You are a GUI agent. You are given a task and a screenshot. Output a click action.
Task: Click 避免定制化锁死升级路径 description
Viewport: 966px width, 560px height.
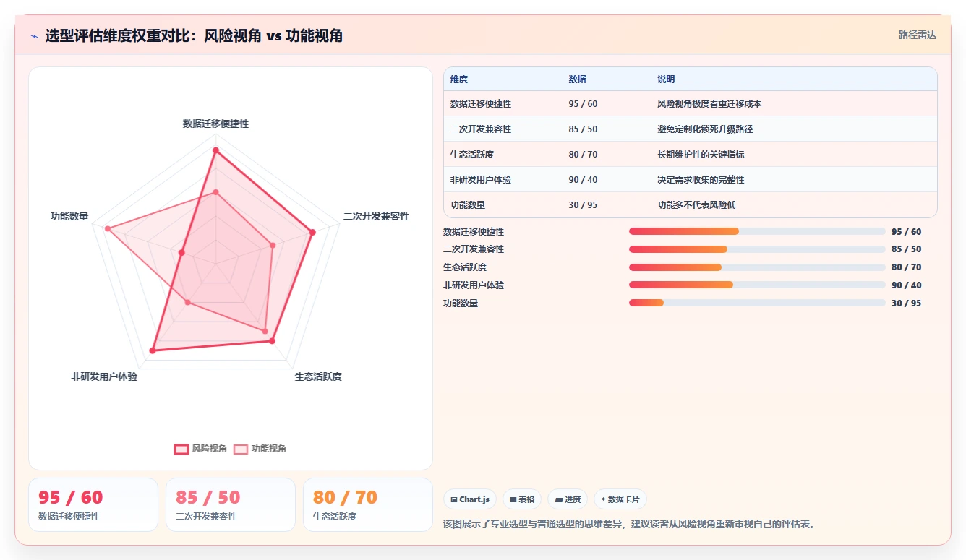pyautogui.click(x=705, y=129)
